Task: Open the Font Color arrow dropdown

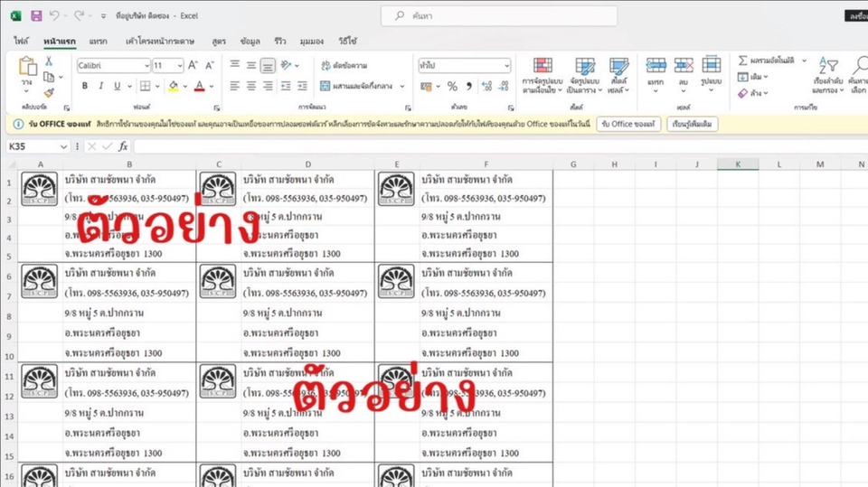Action: point(212,87)
